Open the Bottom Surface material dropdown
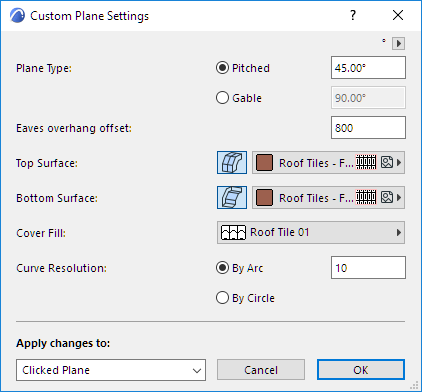422x392 pixels. tap(328, 198)
